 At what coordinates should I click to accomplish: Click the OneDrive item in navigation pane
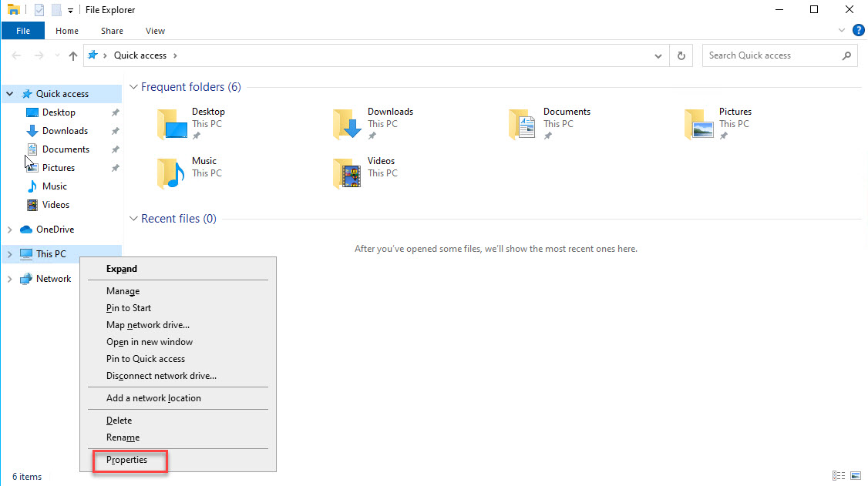click(x=55, y=230)
